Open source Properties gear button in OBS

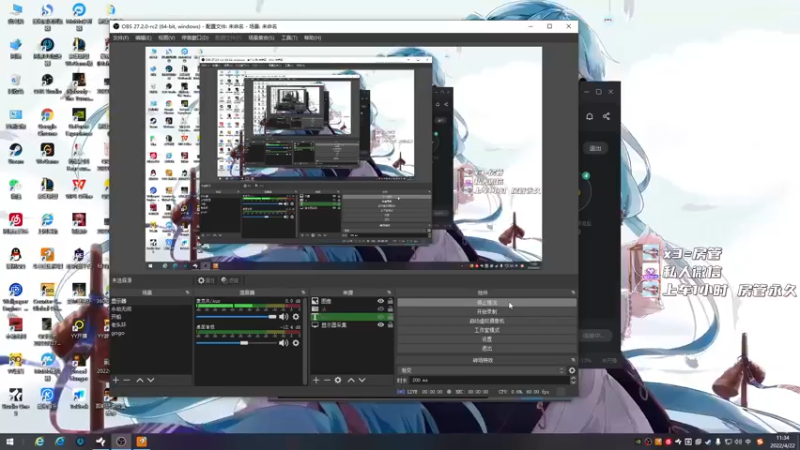206,280
